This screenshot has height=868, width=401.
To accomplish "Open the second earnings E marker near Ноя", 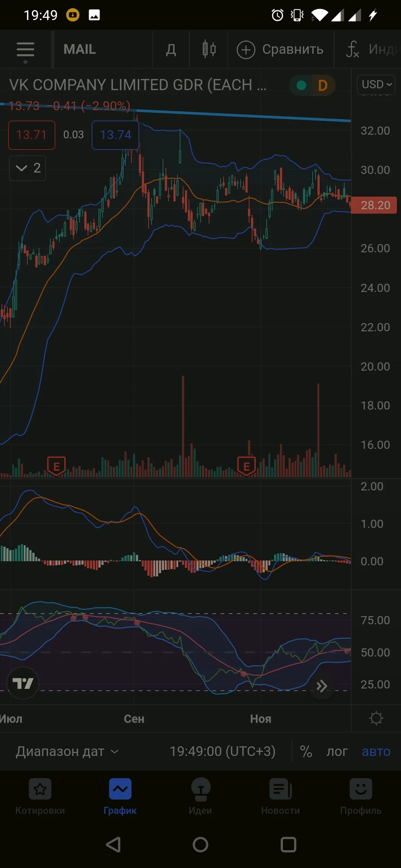I will [x=247, y=466].
